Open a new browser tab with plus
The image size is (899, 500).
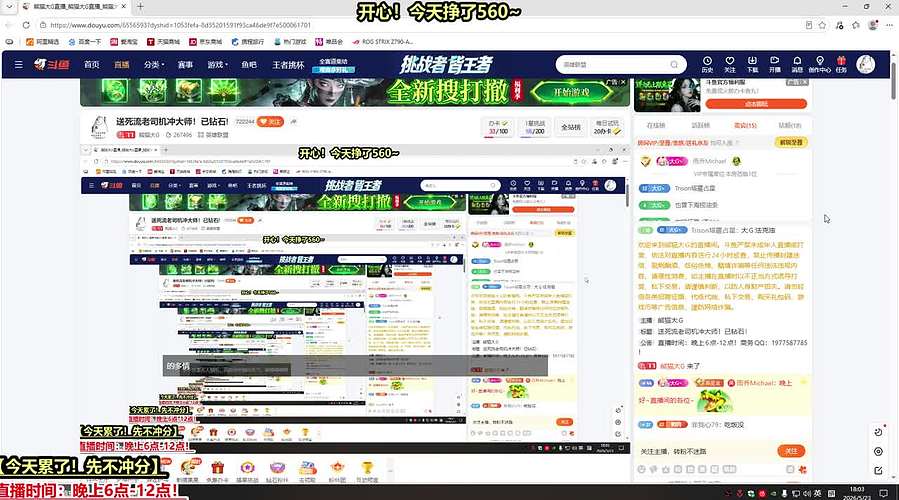coord(140,7)
